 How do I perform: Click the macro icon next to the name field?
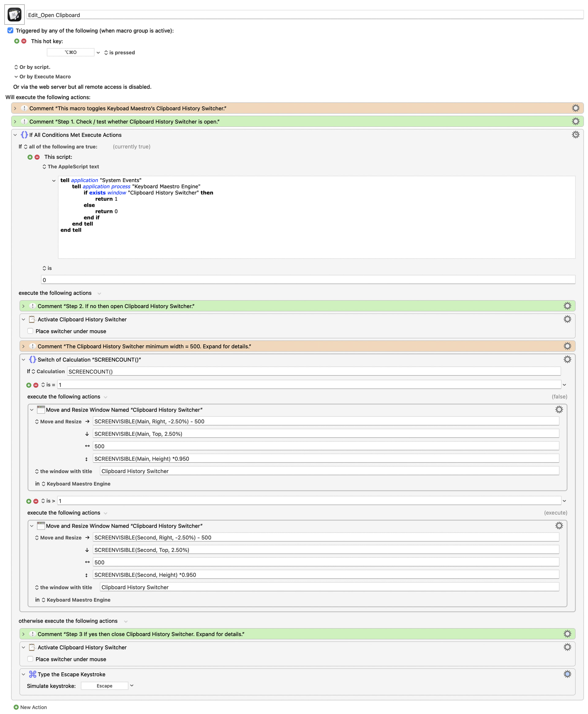[x=14, y=15]
